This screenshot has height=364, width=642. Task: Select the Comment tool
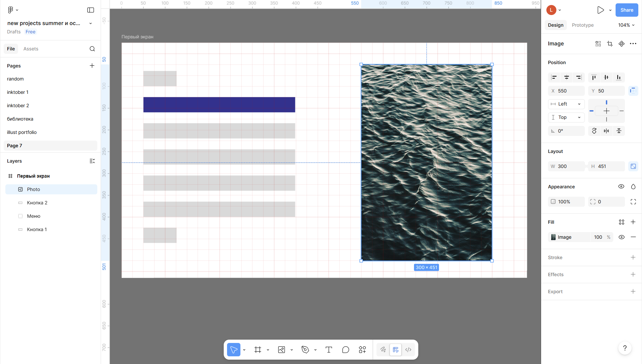pos(345,350)
